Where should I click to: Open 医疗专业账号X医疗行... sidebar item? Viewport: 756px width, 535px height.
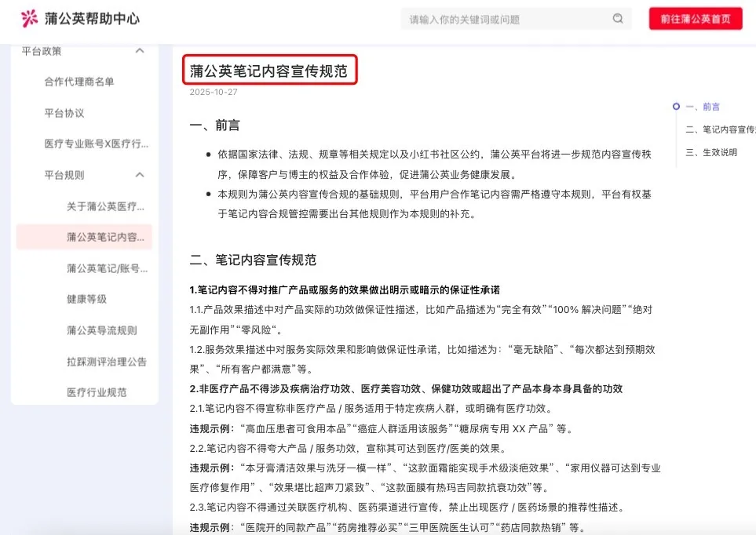97,144
